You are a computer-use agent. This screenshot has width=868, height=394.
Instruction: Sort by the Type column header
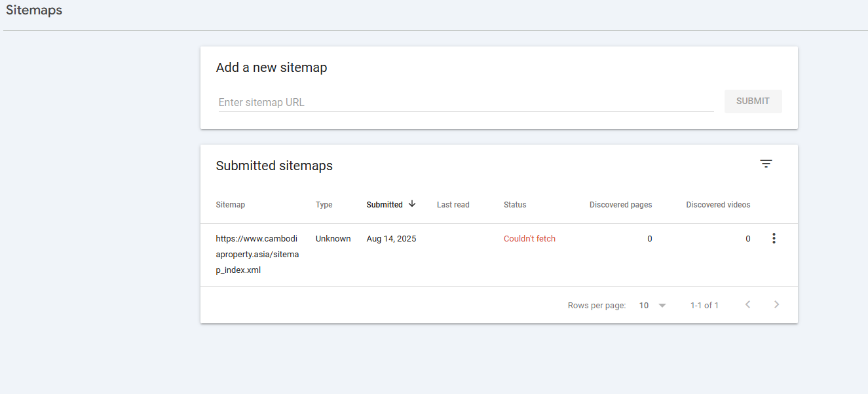coord(324,205)
